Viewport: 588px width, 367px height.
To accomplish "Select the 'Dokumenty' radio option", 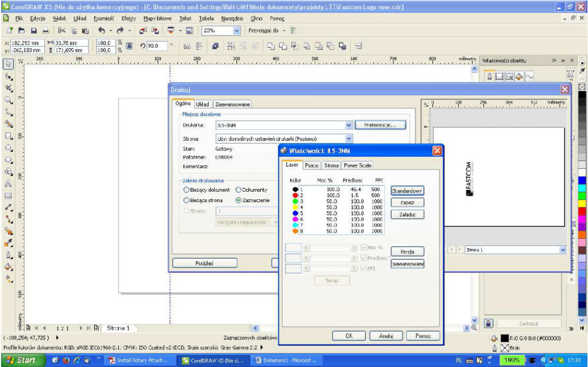I will click(x=239, y=190).
